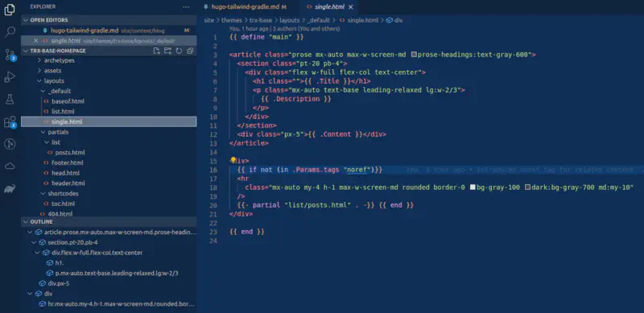Open the Explorer view in activity bar

coord(10,10)
